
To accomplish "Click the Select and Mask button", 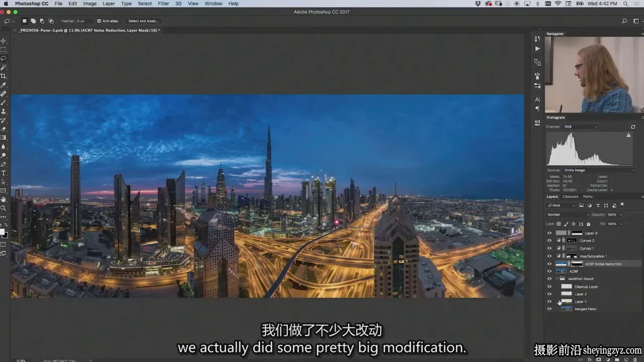I will (143, 21).
